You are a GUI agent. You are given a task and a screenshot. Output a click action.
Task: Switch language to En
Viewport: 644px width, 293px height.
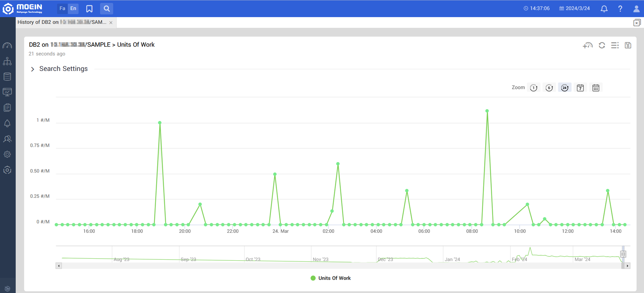[x=73, y=8]
